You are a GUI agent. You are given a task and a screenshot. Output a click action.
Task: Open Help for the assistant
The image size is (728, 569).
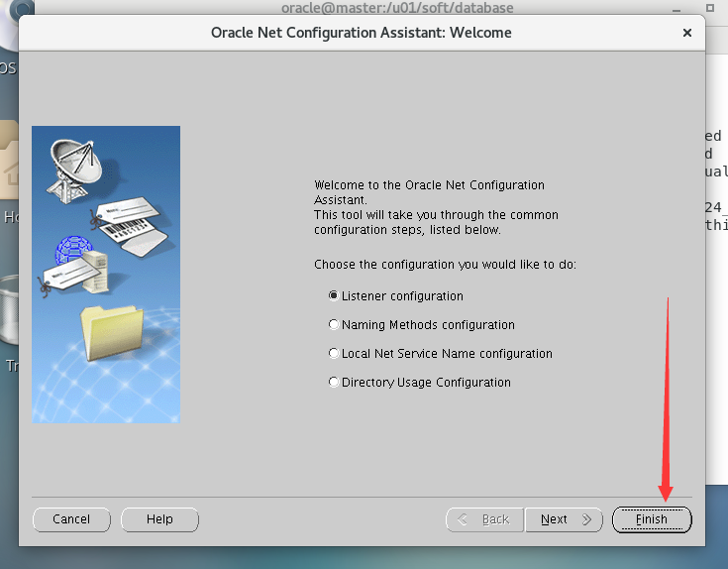click(x=159, y=519)
